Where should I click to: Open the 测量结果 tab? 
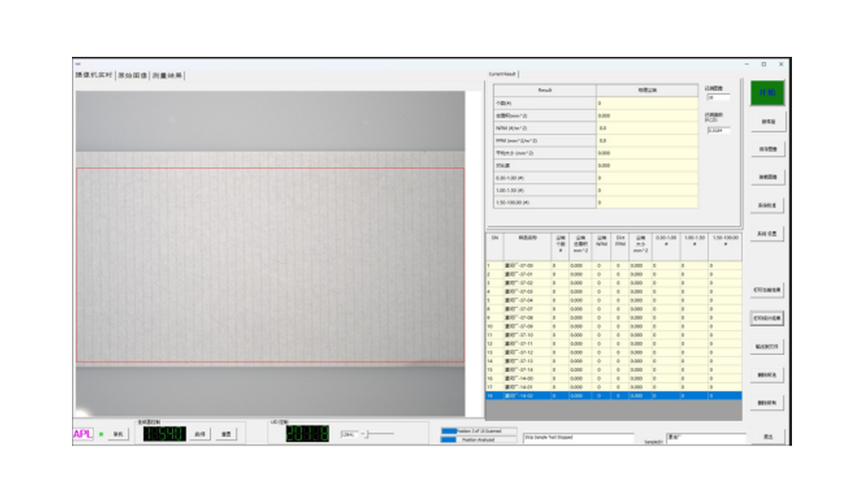(x=168, y=75)
